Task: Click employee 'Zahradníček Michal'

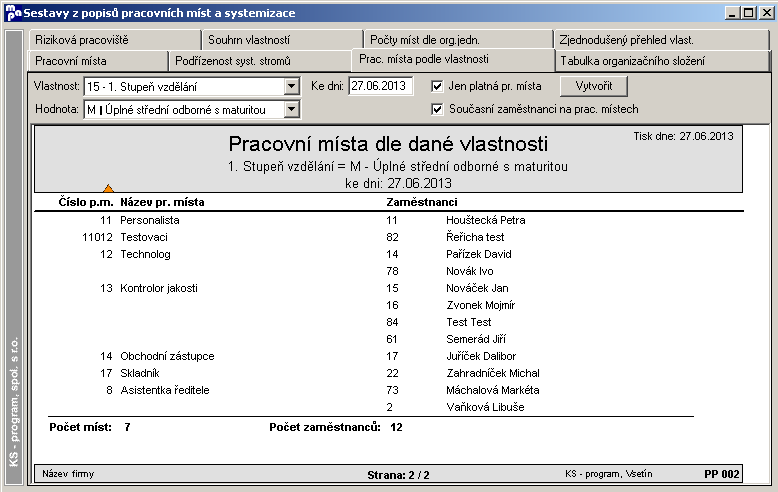Action: click(493, 373)
